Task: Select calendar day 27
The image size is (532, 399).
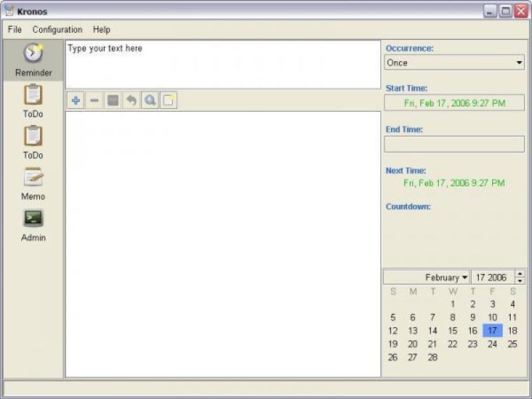Action: (x=412, y=357)
